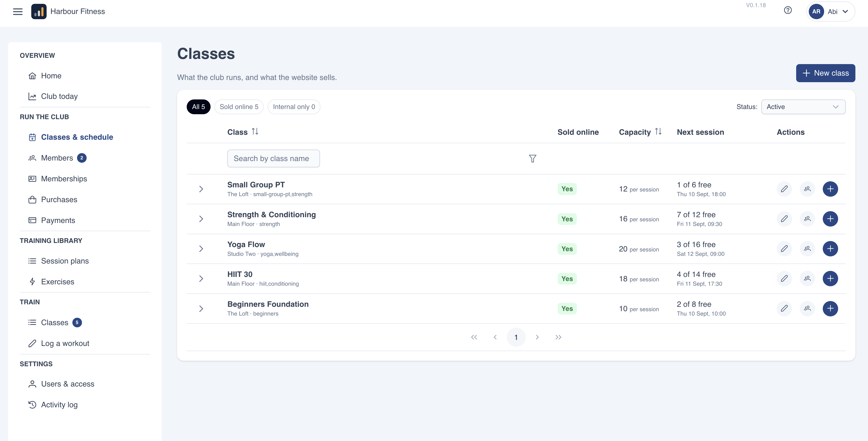
Task: Go to the next page arrow
Action: 537,337
